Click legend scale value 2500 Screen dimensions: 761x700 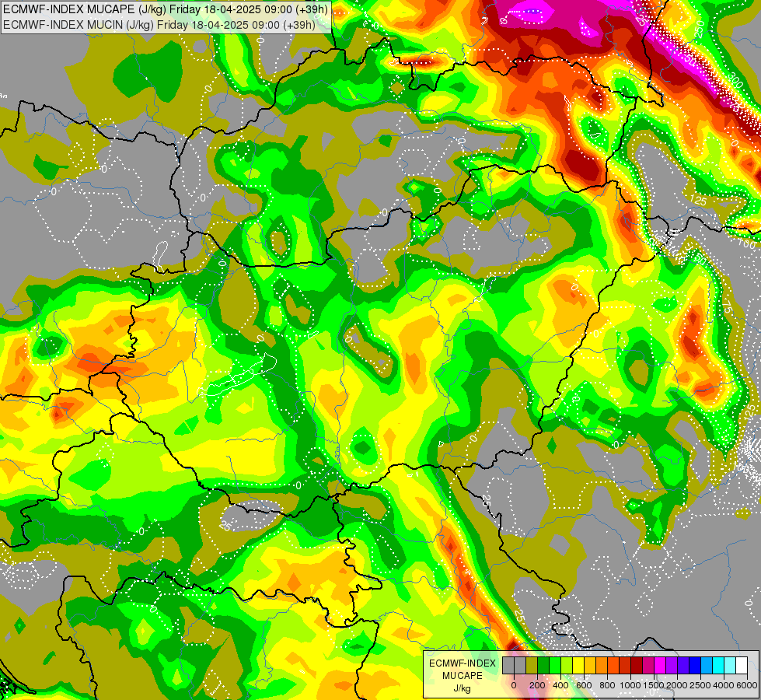[700, 685]
